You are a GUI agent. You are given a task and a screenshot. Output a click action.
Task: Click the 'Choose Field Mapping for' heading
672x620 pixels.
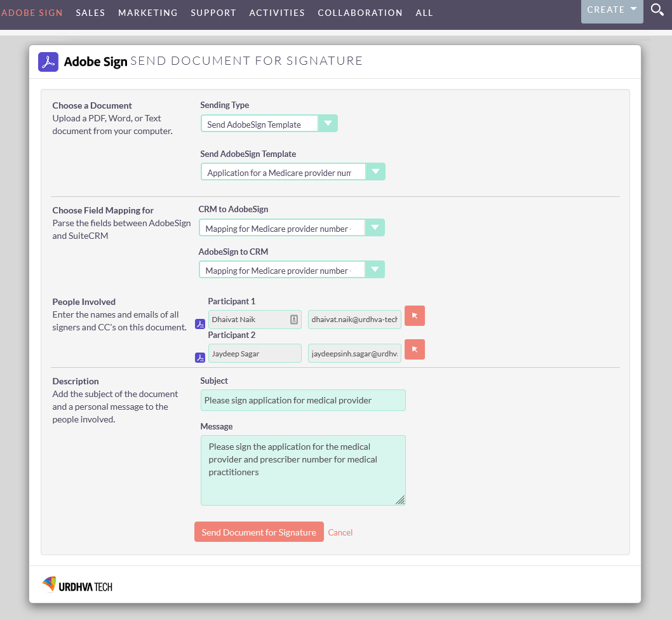[x=103, y=210]
